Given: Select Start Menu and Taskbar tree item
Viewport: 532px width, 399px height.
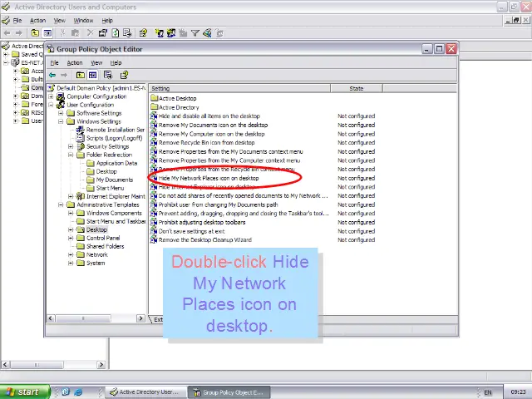Looking at the screenshot, I should click(116, 221).
